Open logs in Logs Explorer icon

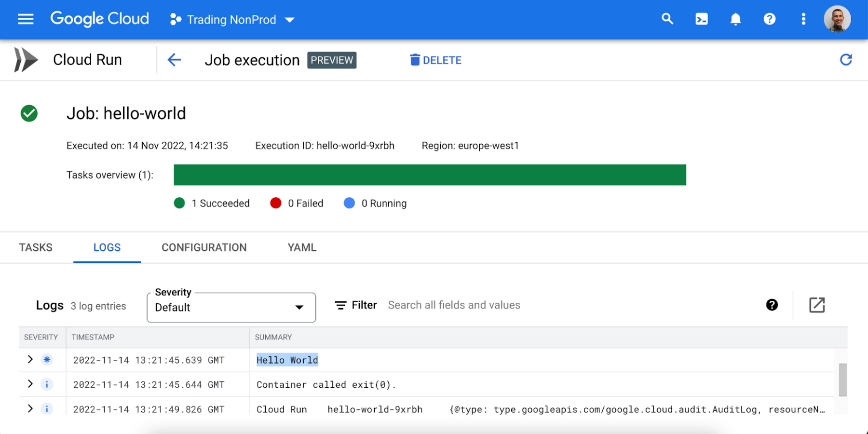[x=817, y=305]
